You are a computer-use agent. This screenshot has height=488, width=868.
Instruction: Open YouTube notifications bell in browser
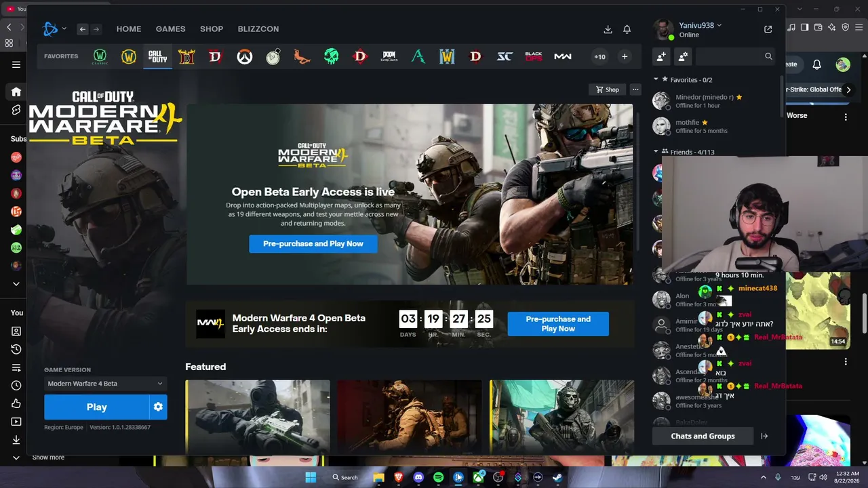point(817,64)
